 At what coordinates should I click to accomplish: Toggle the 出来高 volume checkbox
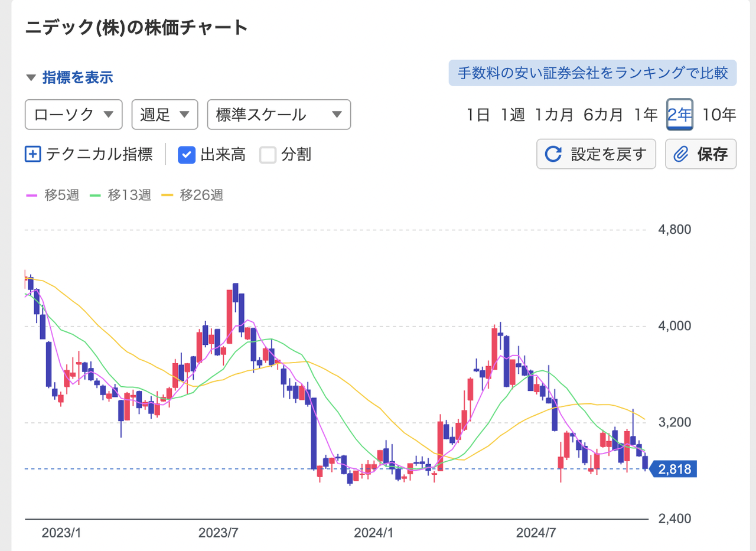click(187, 155)
